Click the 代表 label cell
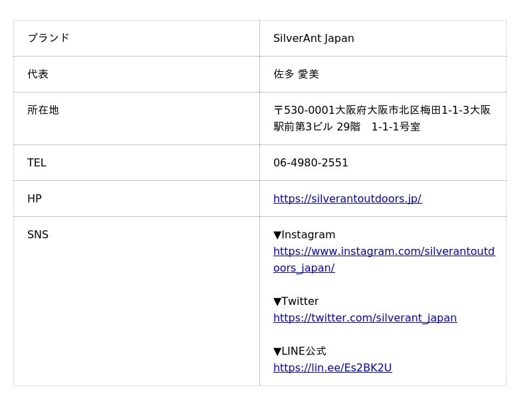This screenshot has height=406, width=532. point(38,74)
